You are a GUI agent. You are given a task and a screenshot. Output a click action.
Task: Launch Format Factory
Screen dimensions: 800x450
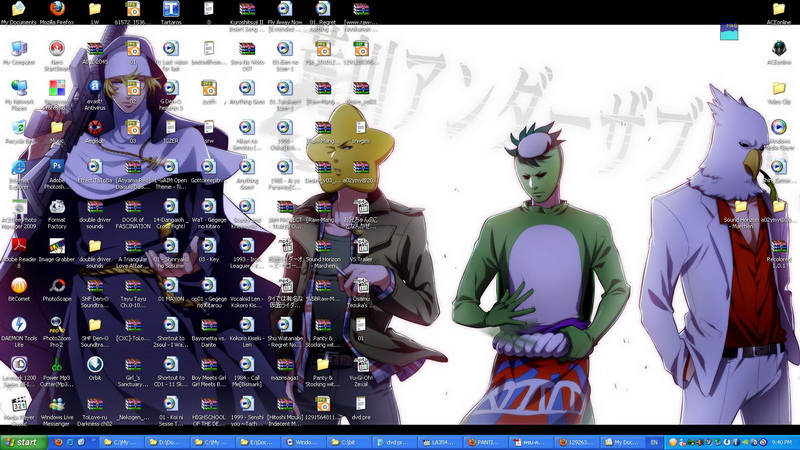[57, 214]
